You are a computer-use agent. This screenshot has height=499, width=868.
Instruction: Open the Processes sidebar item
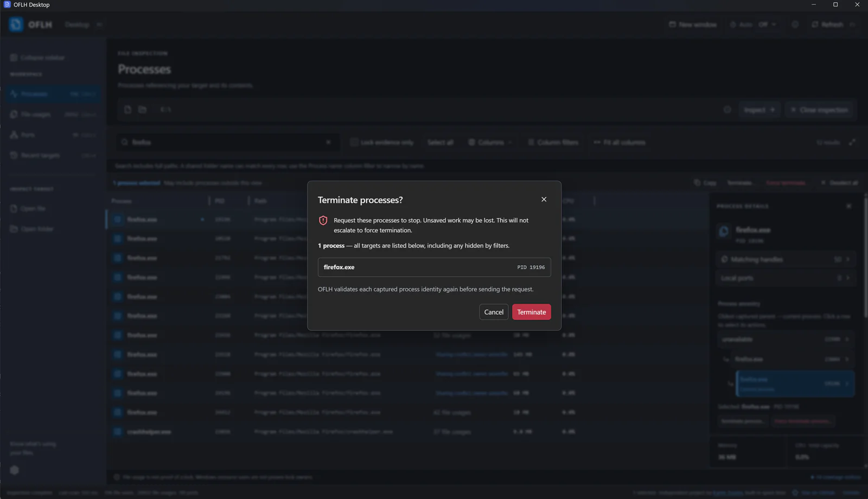[53, 94]
